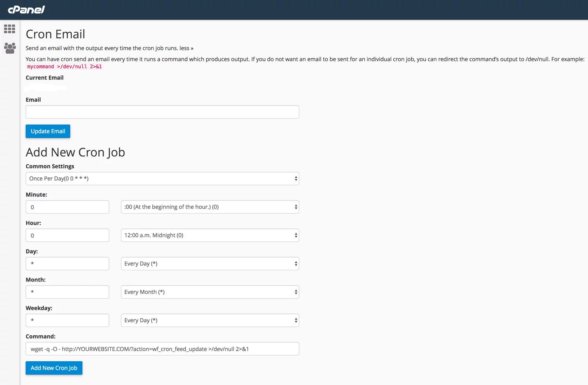The height and width of the screenshot is (385, 588).
Task: Click the Weekday asterisk input field
Action: click(67, 320)
